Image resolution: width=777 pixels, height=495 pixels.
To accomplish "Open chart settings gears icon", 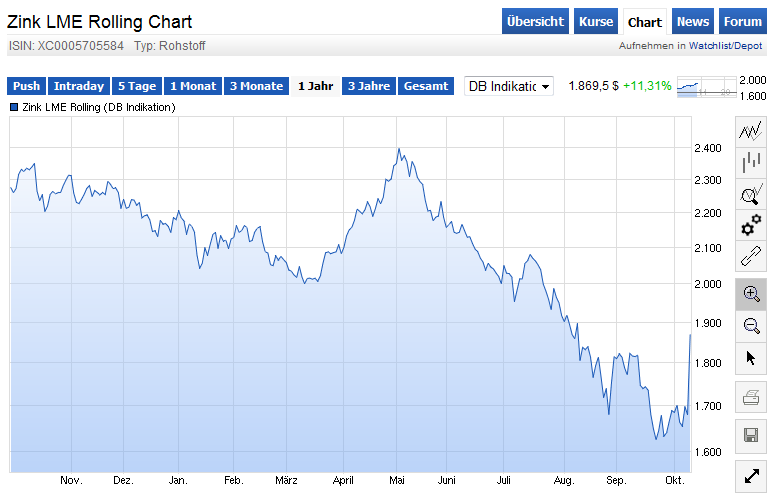I will click(x=751, y=227).
